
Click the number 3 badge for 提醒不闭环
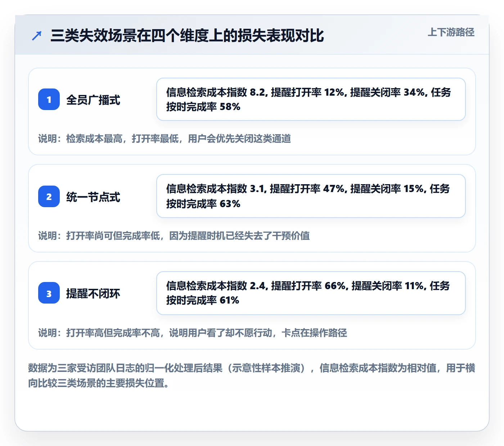(49, 293)
